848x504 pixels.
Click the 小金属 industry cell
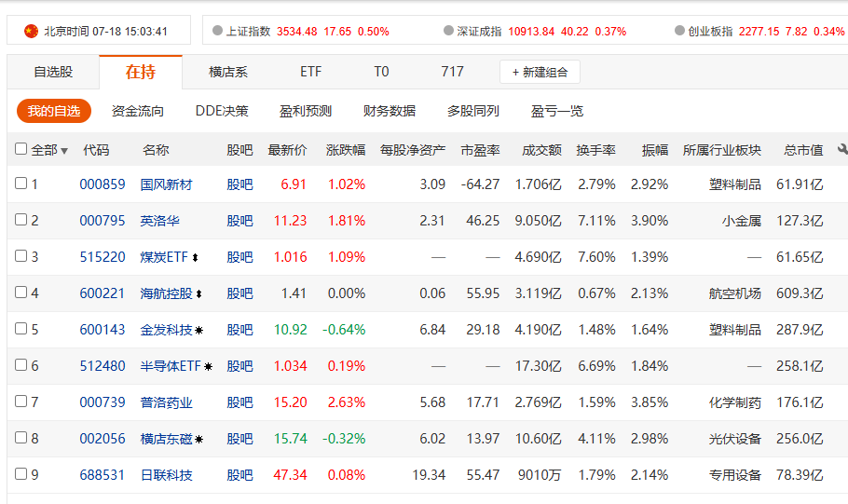(x=742, y=221)
